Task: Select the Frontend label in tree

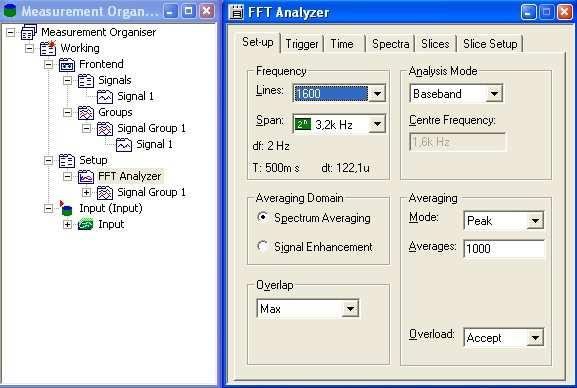Action: (x=101, y=64)
